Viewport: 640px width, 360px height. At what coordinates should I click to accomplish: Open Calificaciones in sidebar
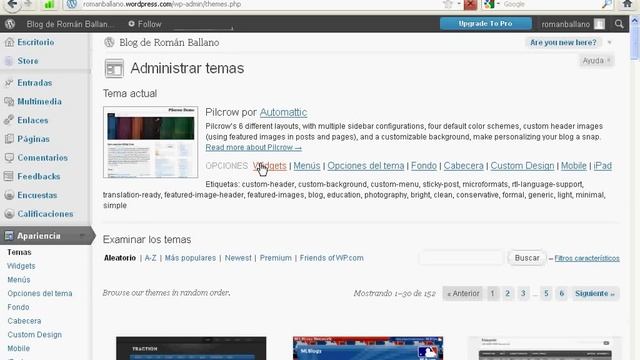click(x=45, y=214)
